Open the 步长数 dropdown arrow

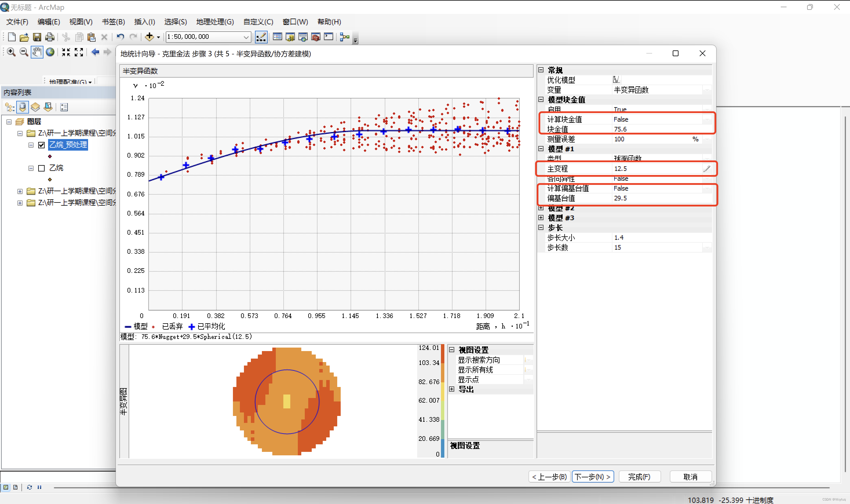coord(707,247)
